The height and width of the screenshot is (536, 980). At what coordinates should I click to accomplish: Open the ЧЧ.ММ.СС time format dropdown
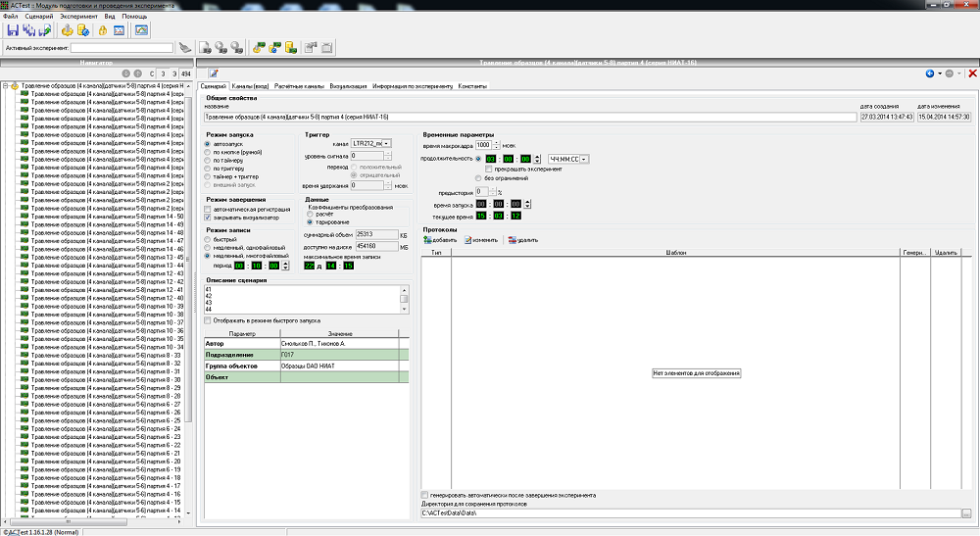(x=584, y=160)
